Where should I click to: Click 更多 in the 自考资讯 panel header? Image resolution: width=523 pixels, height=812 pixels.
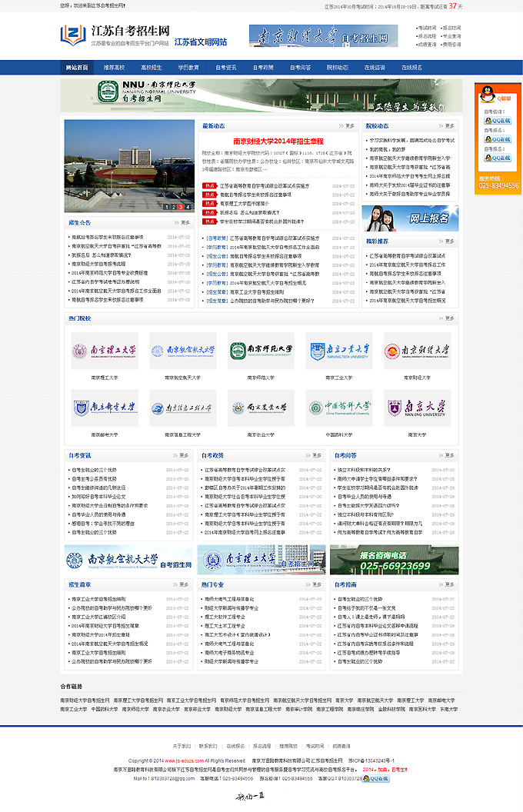[x=181, y=456]
